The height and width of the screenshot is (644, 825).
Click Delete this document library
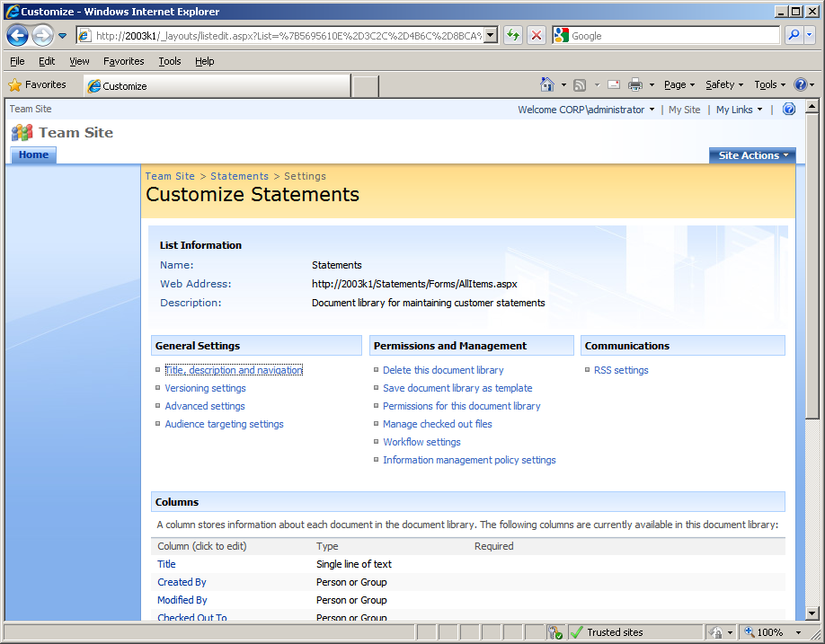[x=443, y=369]
